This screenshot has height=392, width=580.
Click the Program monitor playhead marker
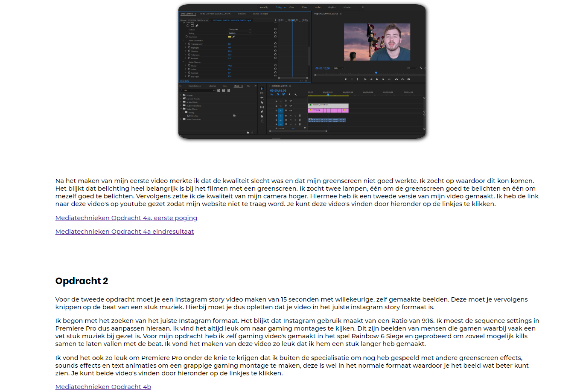[376, 73]
